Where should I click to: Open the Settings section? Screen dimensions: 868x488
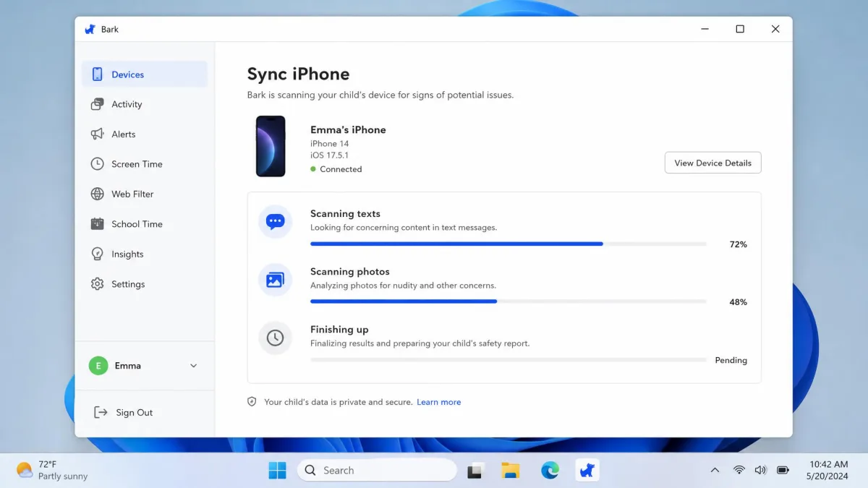click(x=145, y=284)
